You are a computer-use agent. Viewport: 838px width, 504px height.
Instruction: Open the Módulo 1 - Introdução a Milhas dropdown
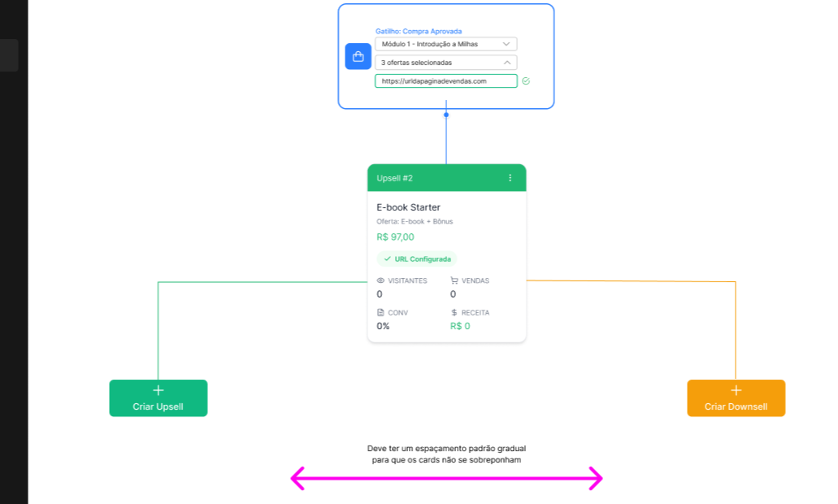pos(445,44)
